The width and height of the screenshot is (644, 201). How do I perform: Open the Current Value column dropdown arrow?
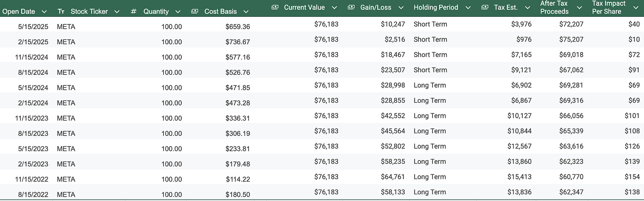(x=334, y=8)
